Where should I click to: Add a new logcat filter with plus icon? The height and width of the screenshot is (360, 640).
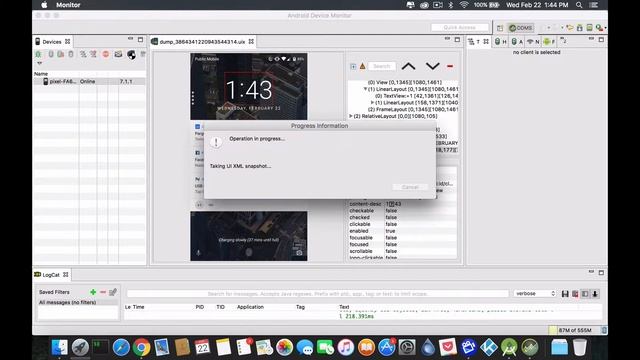click(93, 292)
